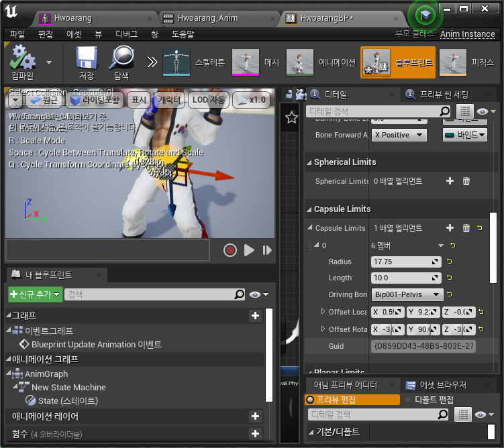
Task: Click the 캐릭터 viewport button
Action: pos(169,100)
